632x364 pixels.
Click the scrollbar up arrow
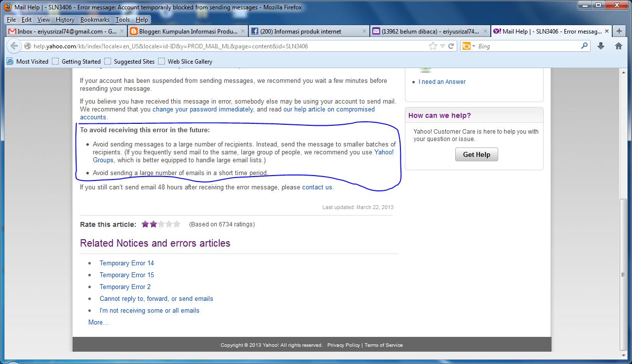pos(625,73)
